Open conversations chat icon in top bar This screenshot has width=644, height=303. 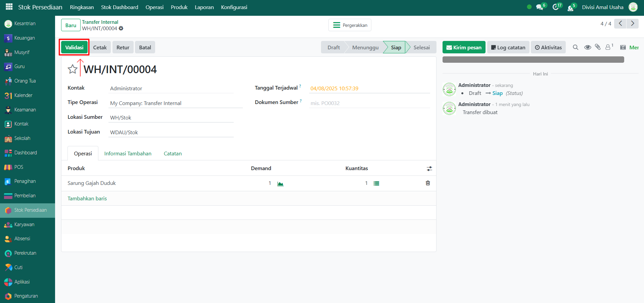click(540, 7)
